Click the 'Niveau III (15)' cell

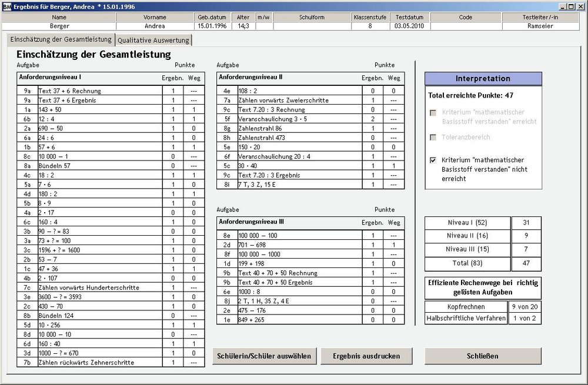pos(467,249)
